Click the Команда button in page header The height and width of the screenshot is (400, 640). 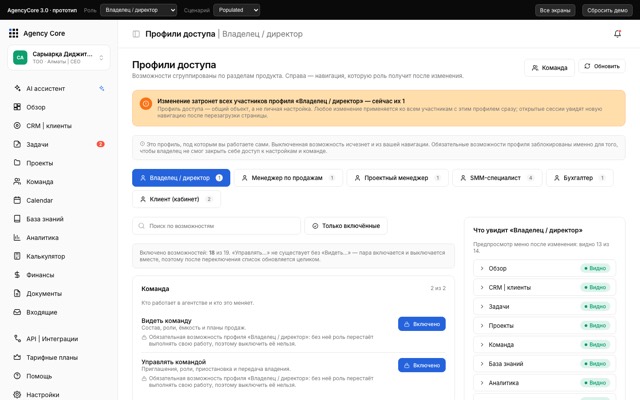[x=549, y=68]
